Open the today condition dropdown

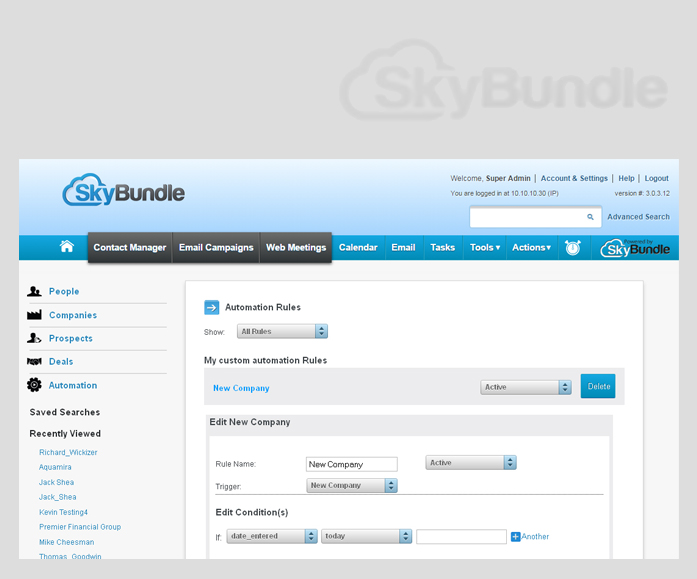click(x=367, y=536)
